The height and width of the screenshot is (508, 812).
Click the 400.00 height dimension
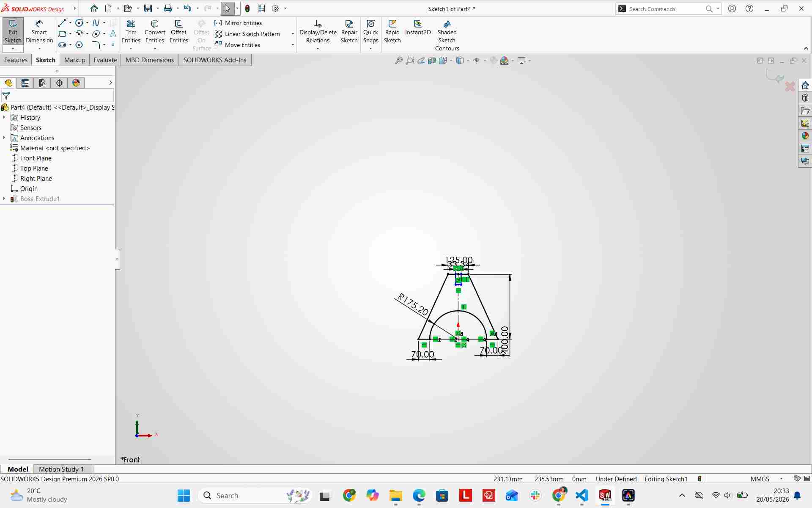(x=505, y=340)
